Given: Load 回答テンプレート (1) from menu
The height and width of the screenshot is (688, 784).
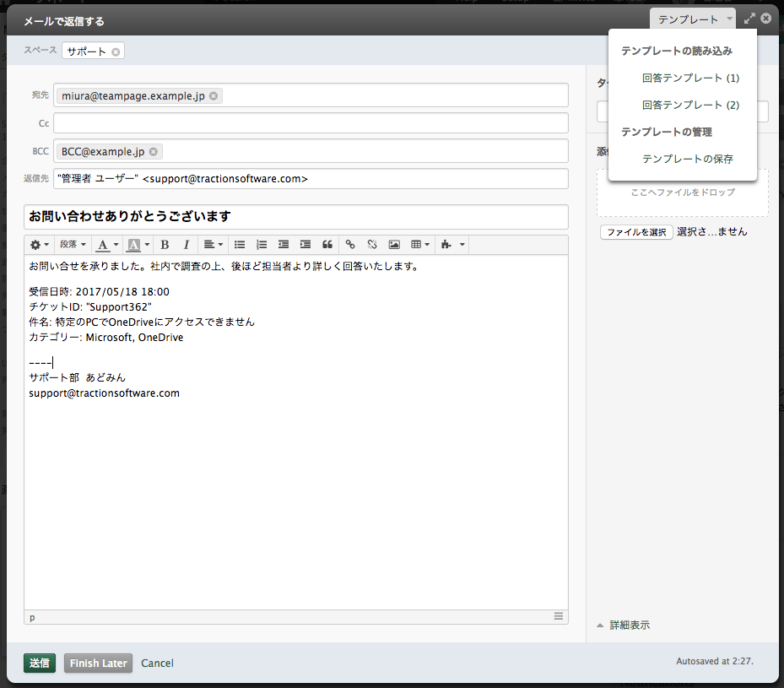Looking at the screenshot, I should tap(689, 79).
